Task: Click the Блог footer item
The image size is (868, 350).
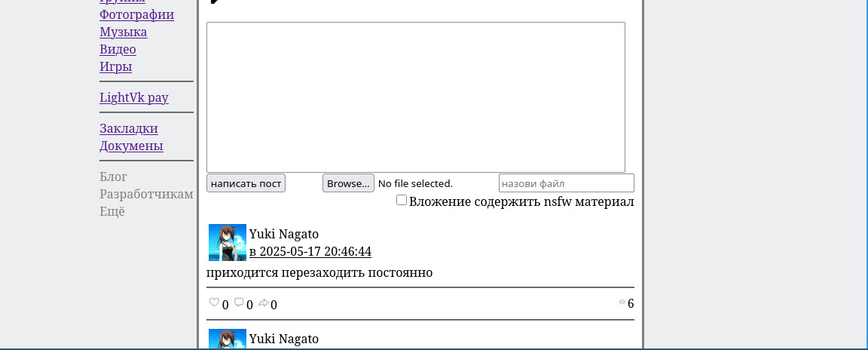Action: pos(113,177)
